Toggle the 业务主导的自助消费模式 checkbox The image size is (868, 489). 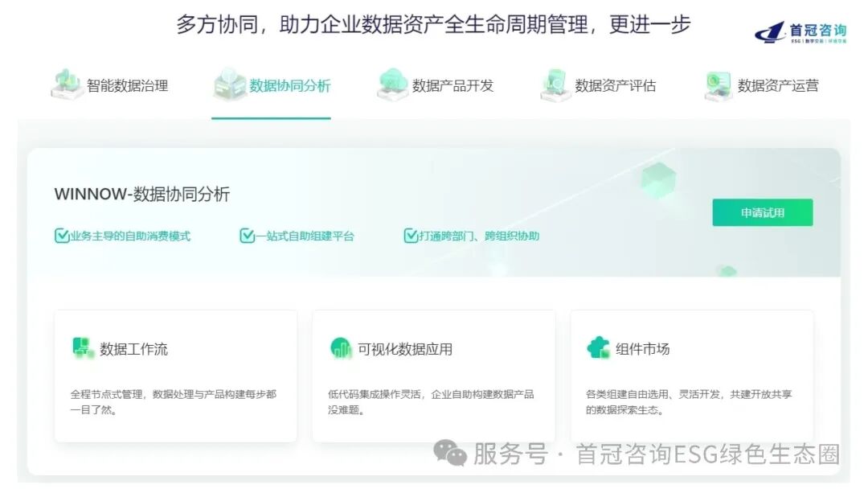(x=61, y=236)
